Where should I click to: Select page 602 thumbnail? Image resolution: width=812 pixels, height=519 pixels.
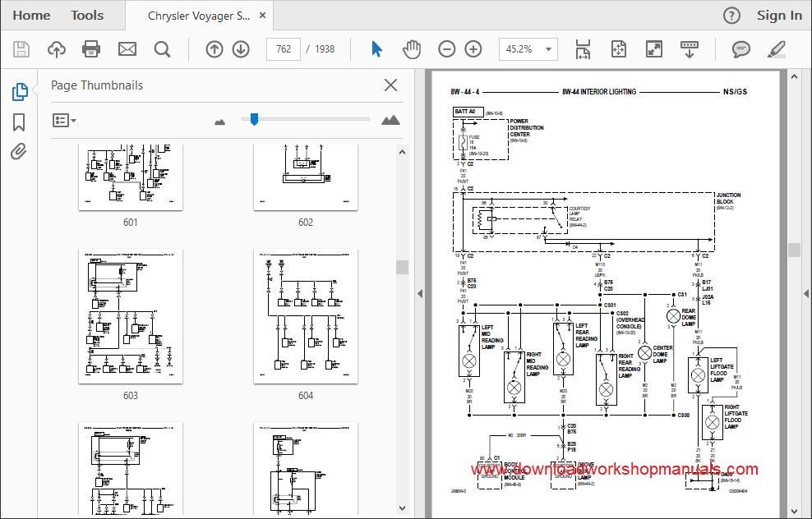click(306, 177)
